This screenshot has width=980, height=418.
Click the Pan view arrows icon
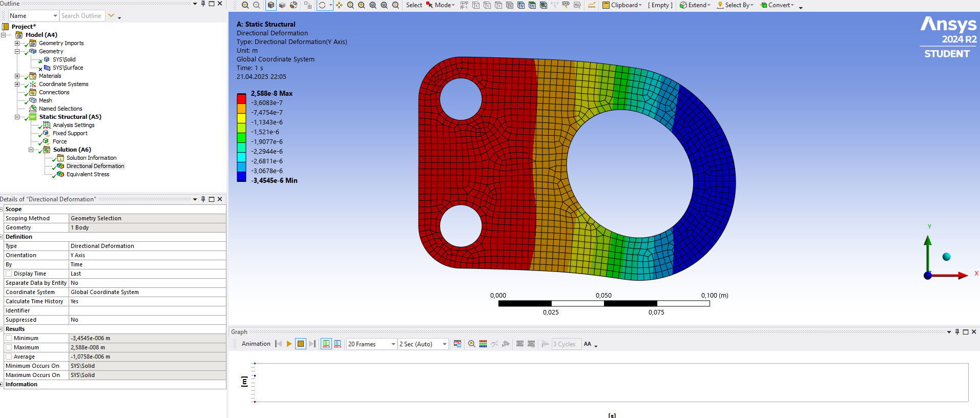339,5
